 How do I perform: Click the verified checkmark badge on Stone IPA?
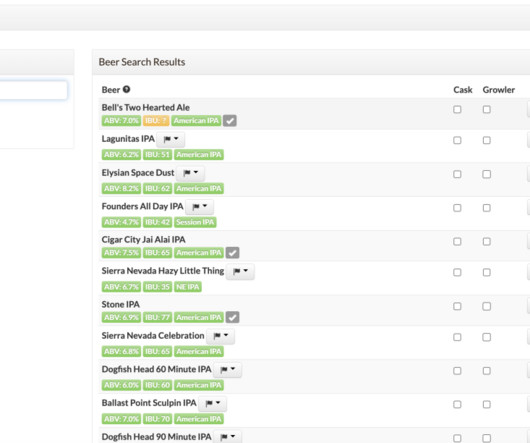[233, 317]
